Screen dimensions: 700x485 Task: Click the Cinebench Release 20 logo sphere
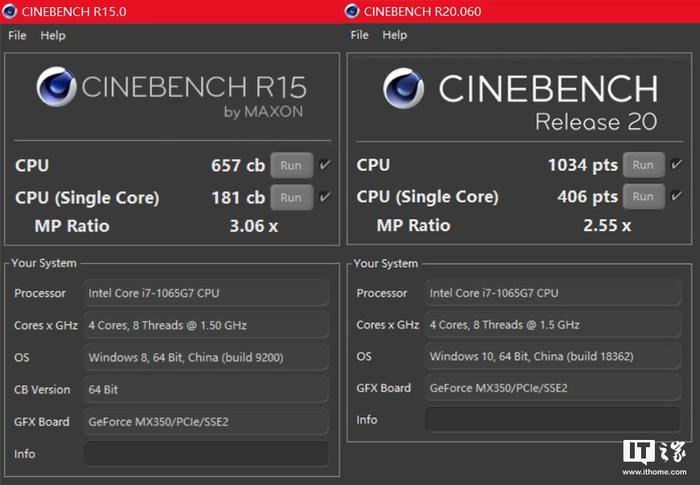click(x=404, y=88)
